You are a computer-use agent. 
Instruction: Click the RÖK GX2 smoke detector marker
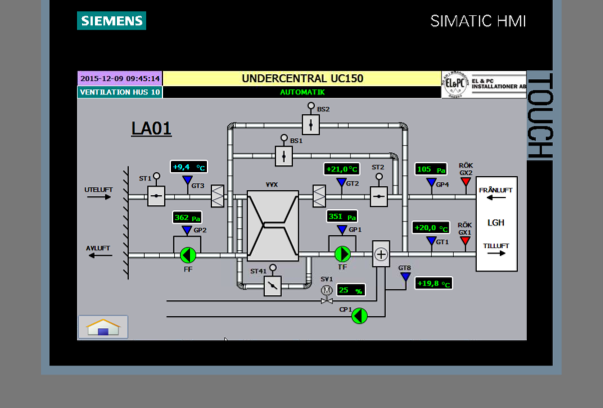pos(466,182)
